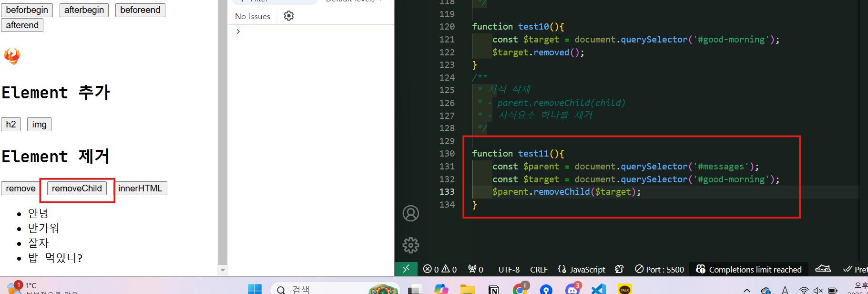Image resolution: width=868 pixels, height=294 pixels.
Task: Open the errors and warnings counter
Action: pos(439,269)
